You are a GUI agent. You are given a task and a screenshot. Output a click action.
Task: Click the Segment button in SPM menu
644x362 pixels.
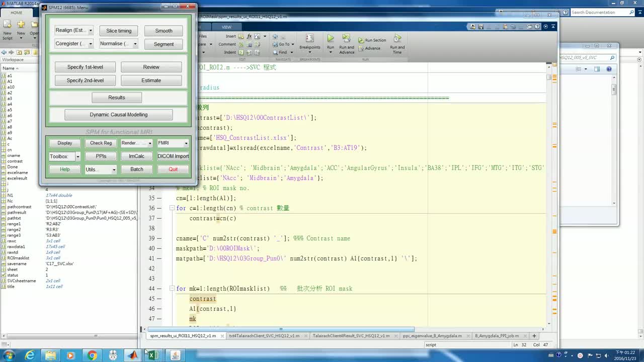(x=164, y=44)
